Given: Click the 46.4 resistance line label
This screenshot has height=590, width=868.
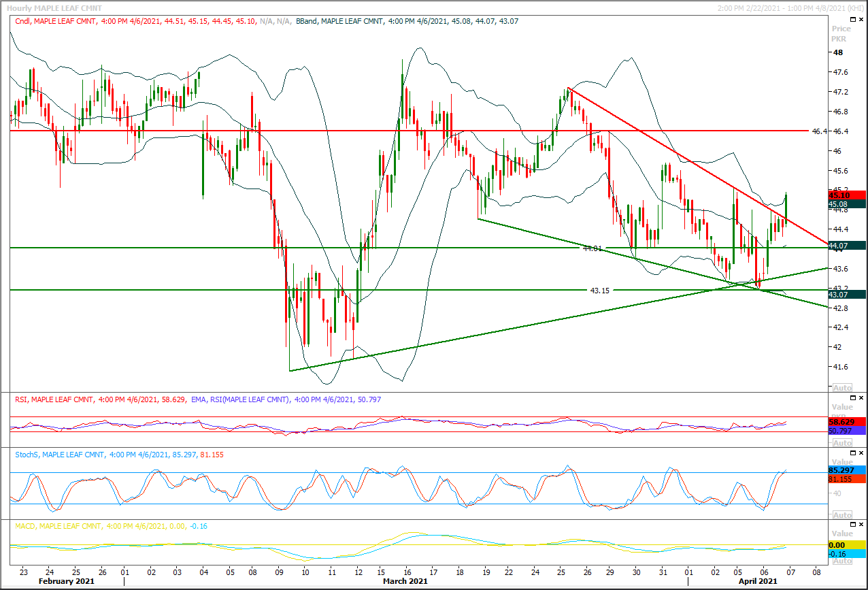Looking at the screenshot, I should pyautogui.click(x=820, y=131).
